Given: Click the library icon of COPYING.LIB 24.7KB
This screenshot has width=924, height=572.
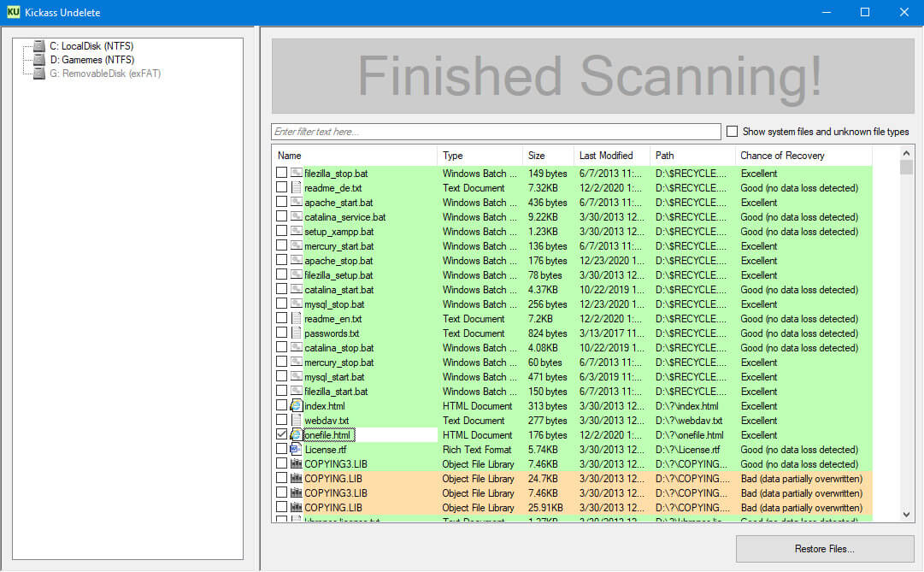Looking at the screenshot, I should (297, 478).
